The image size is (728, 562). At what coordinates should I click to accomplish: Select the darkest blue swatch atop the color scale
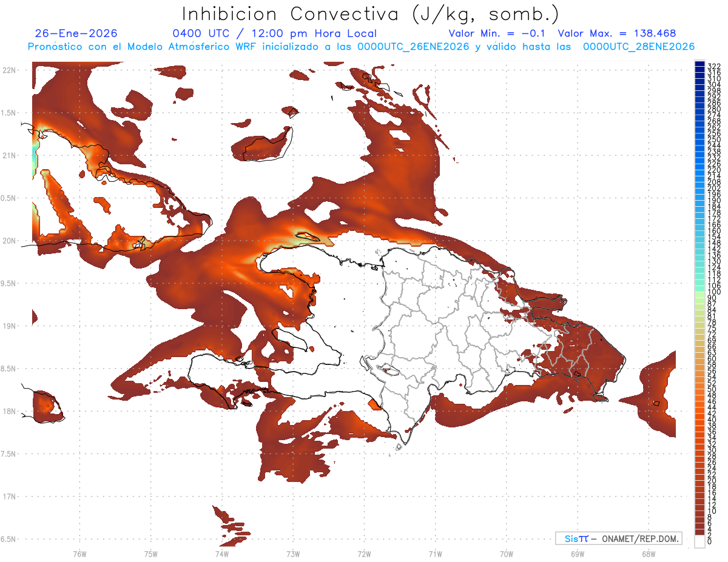[x=699, y=64]
